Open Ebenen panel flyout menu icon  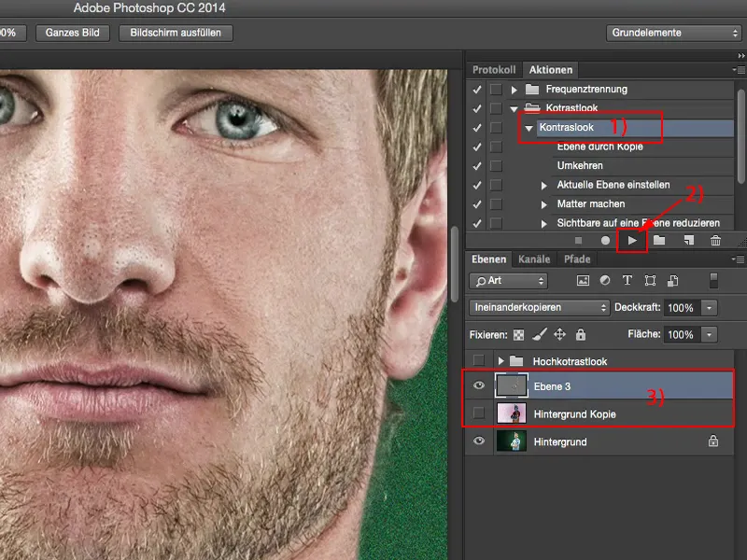(x=739, y=259)
